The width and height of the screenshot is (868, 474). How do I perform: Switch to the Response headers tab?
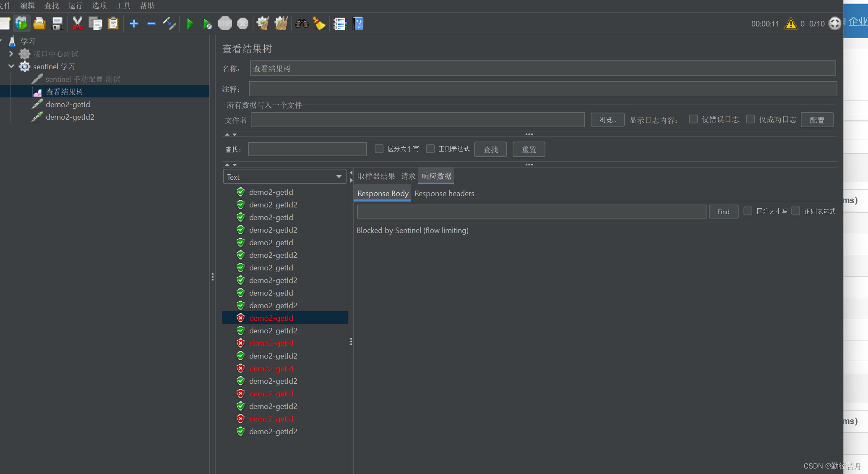click(x=444, y=194)
